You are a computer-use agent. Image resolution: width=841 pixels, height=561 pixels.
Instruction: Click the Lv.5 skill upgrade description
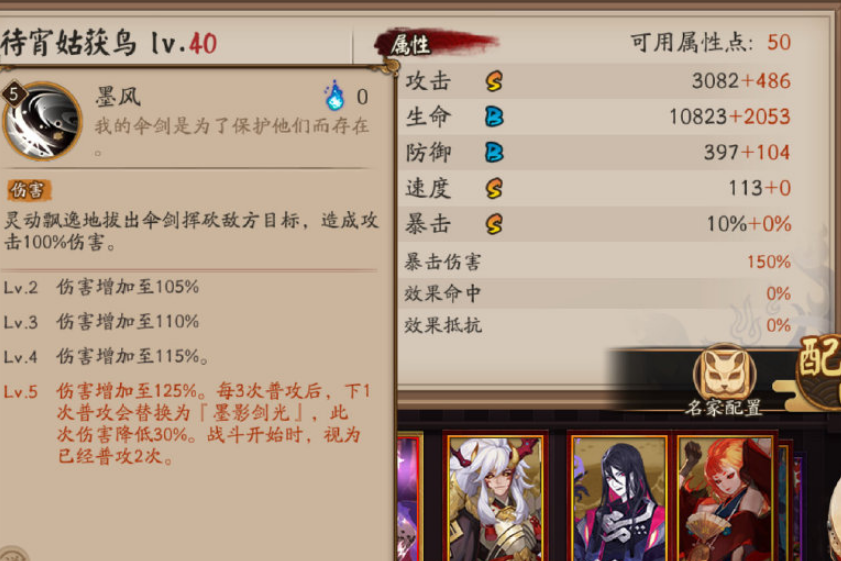coord(188,423)
